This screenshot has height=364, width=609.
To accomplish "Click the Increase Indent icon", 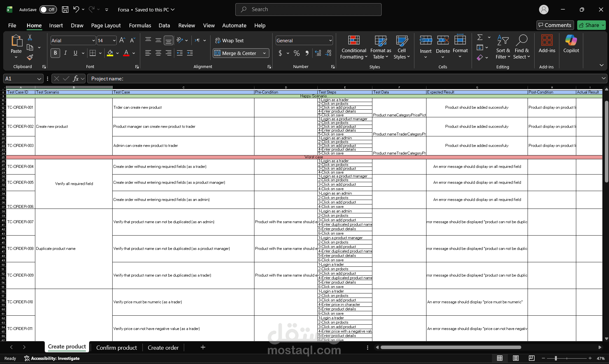I will [x=190, y=53].
